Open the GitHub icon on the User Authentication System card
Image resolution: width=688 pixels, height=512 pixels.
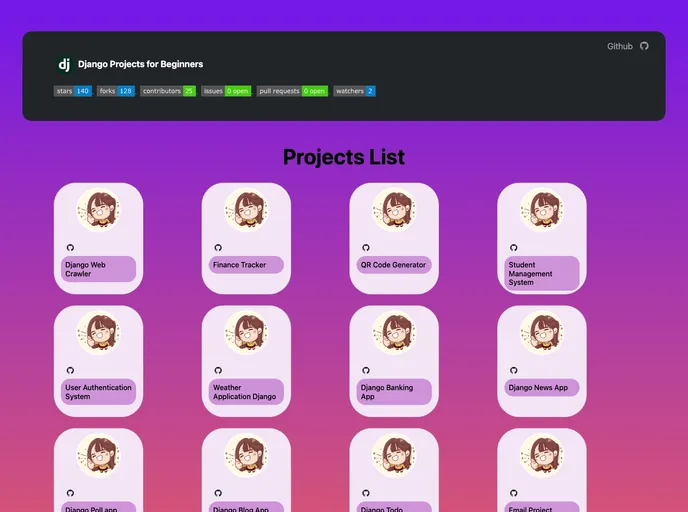tap(70, 370)
